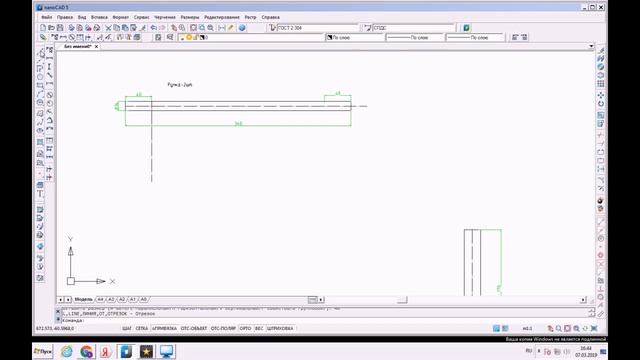This screenshot has height=360, width=640.
Task: Open the Формат menu
Action: (120, 17)
